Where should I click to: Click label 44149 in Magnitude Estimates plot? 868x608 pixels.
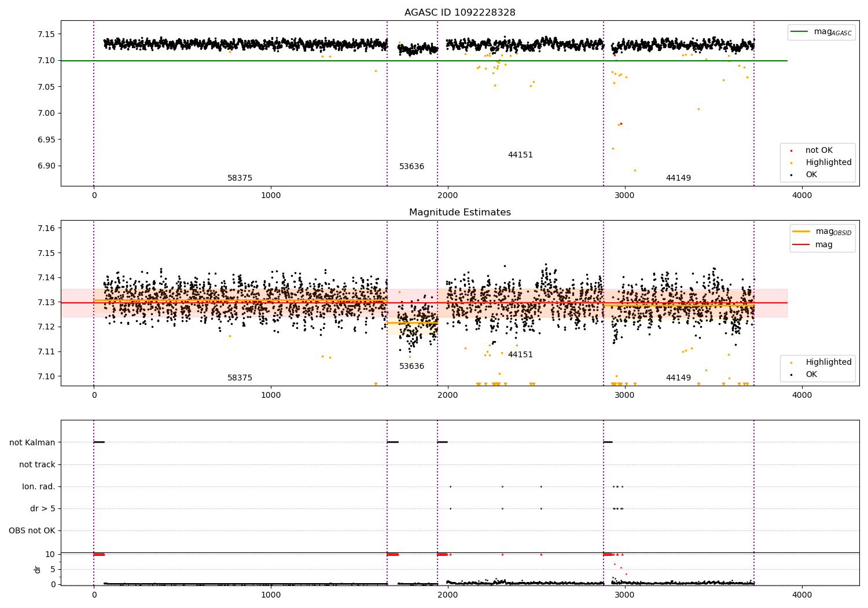(678, 378)
